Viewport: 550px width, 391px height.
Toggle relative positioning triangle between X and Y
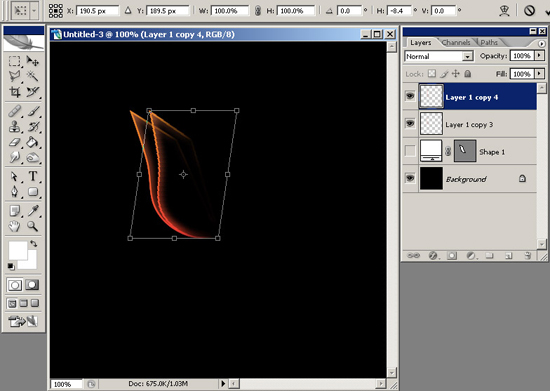tap(128, 11)
